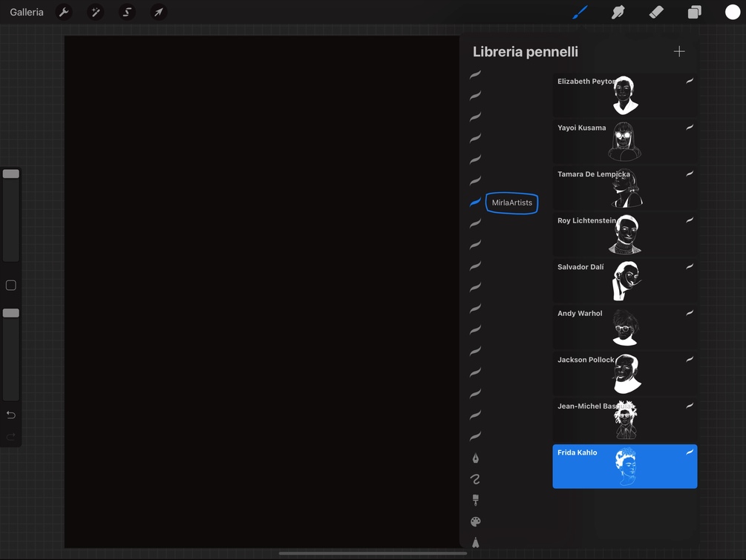Undo the last action
This screenshot has height=560, width=746.
point(11,415)
